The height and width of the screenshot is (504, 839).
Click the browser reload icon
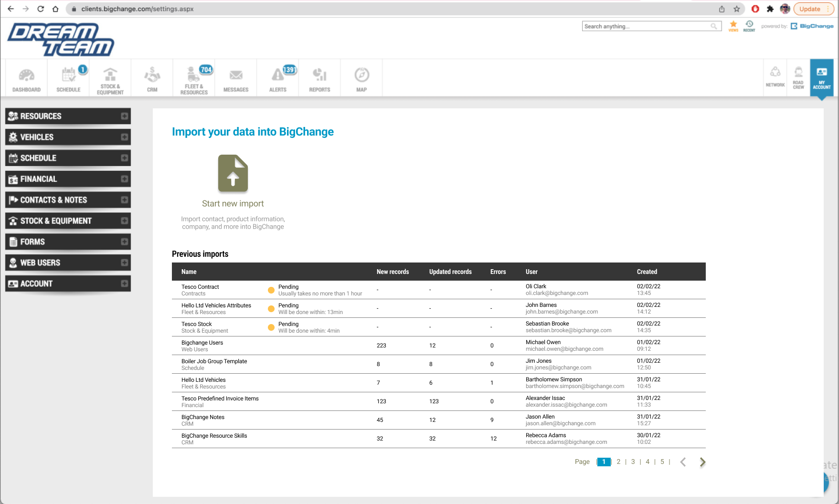(41, 9)
